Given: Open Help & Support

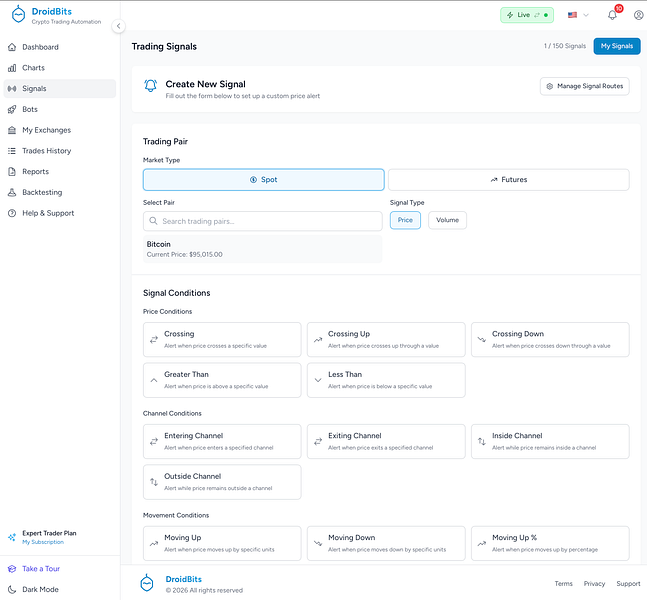Looking at the screenshot, I should (60, 213).
